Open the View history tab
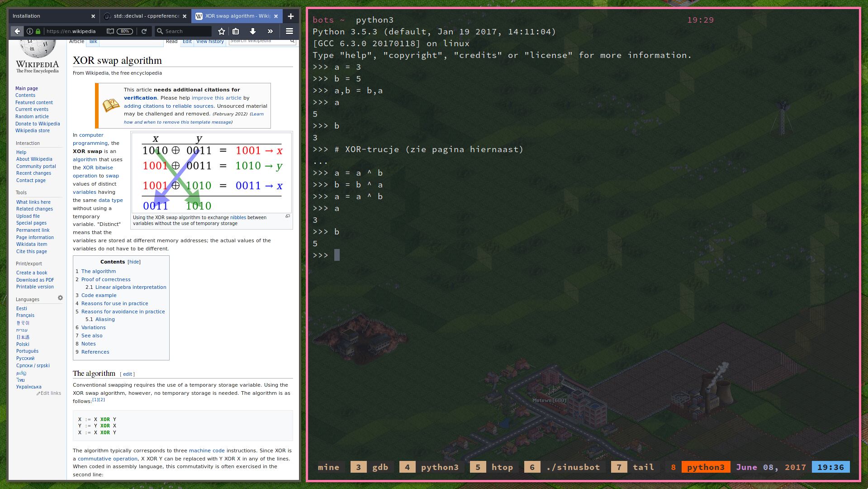 210,42
